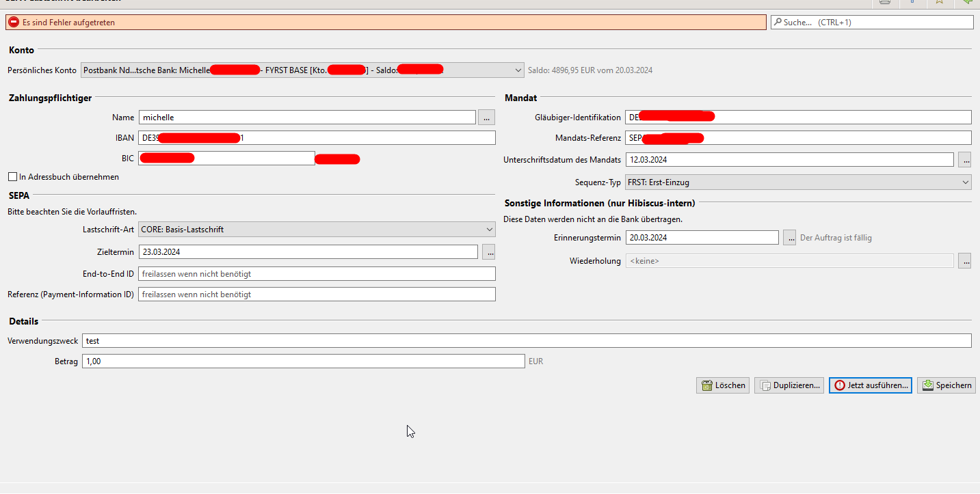Open date picker next to Zieltermin

point(488,251)
